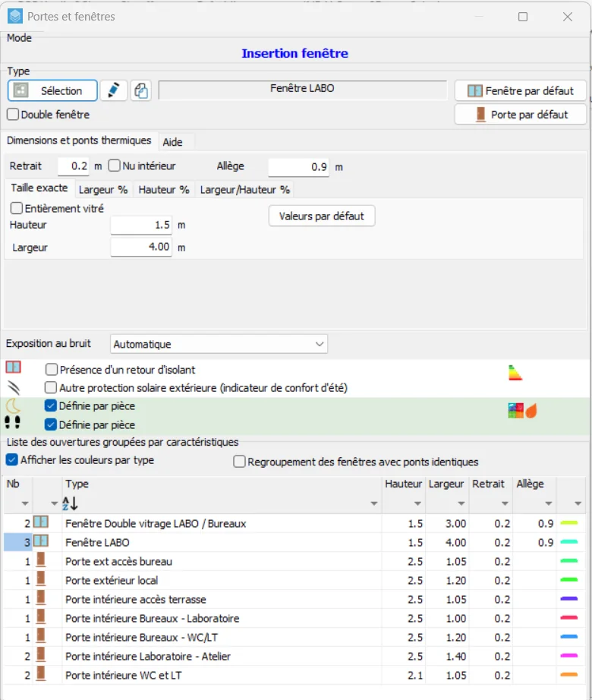Click door icon of Porte extérieur local
The image size is (592, 700).
pos(40,579)
